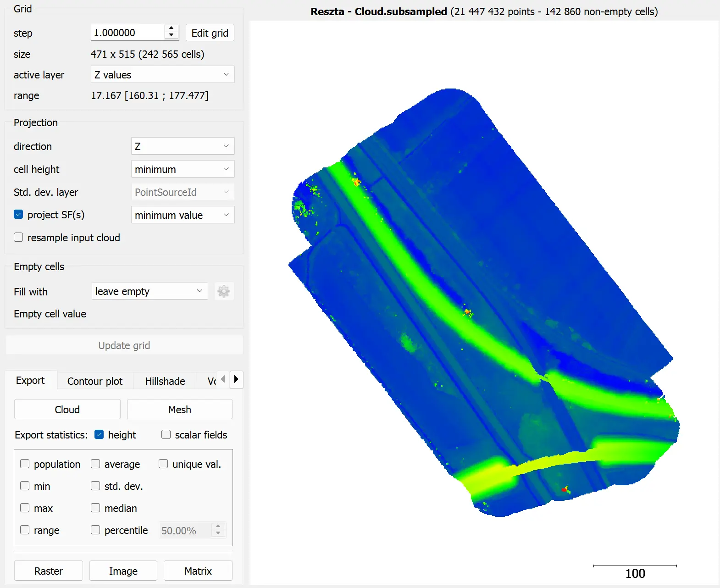Switch to the Contour plot tab
The image size is (720, 588).
coord(95,381)
